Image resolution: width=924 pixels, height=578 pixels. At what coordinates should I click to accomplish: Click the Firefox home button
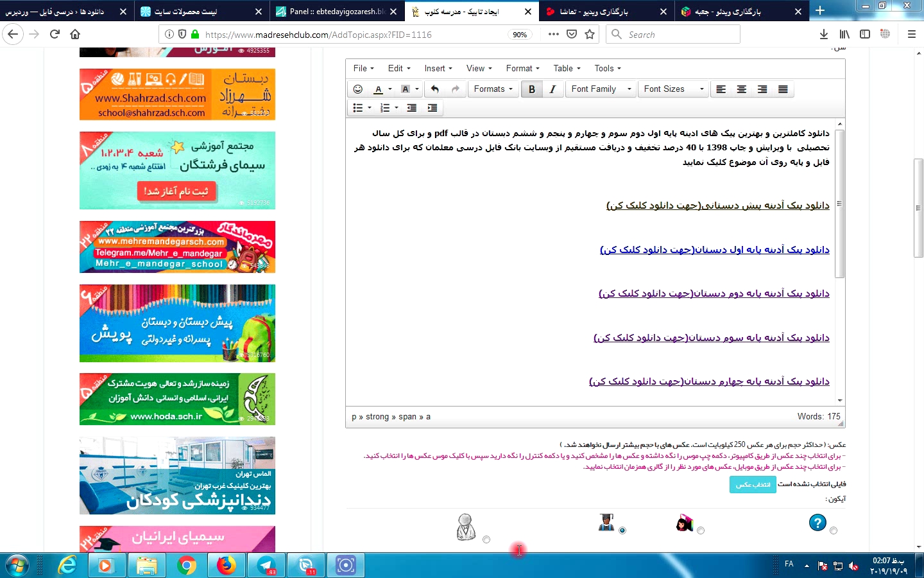point(75,34)
